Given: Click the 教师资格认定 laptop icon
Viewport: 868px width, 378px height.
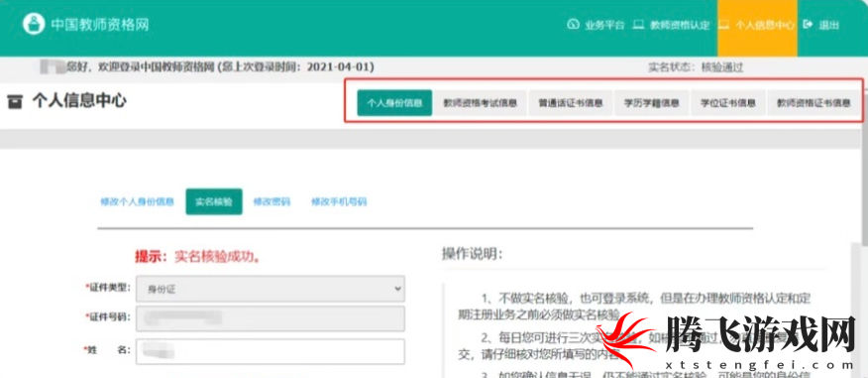Looking at the screenshot, I should point(638,25).
